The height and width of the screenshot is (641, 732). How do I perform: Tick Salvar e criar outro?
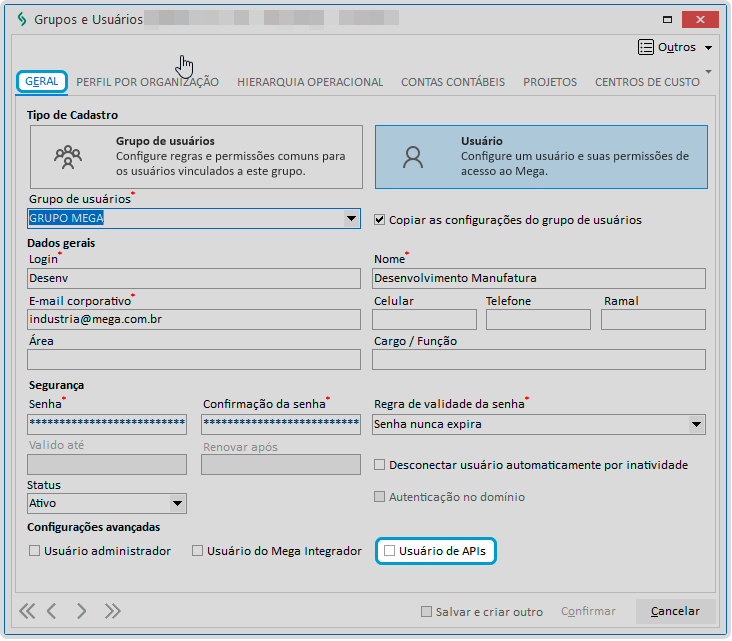[426, 612]
